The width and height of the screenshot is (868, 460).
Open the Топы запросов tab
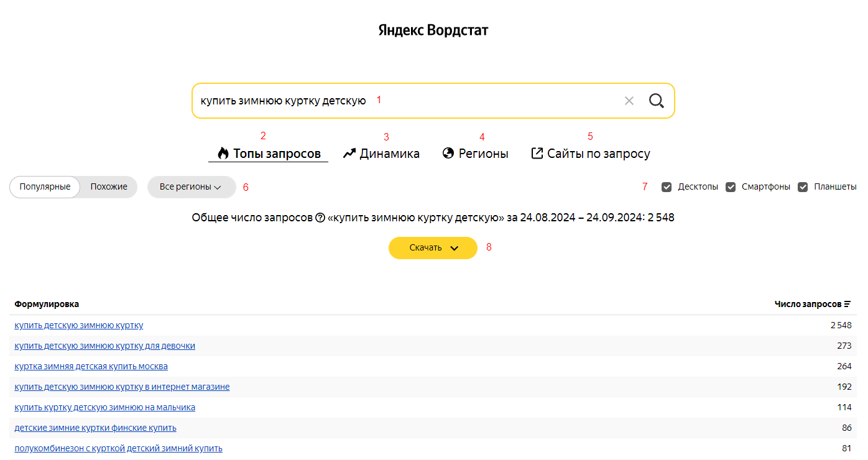[x=269, y=154]
